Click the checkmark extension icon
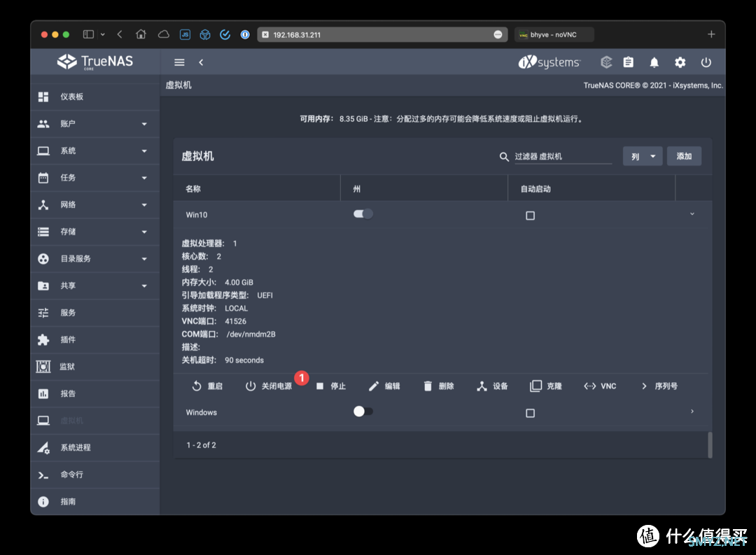The image size is (756, 555). tap(225, 34)
